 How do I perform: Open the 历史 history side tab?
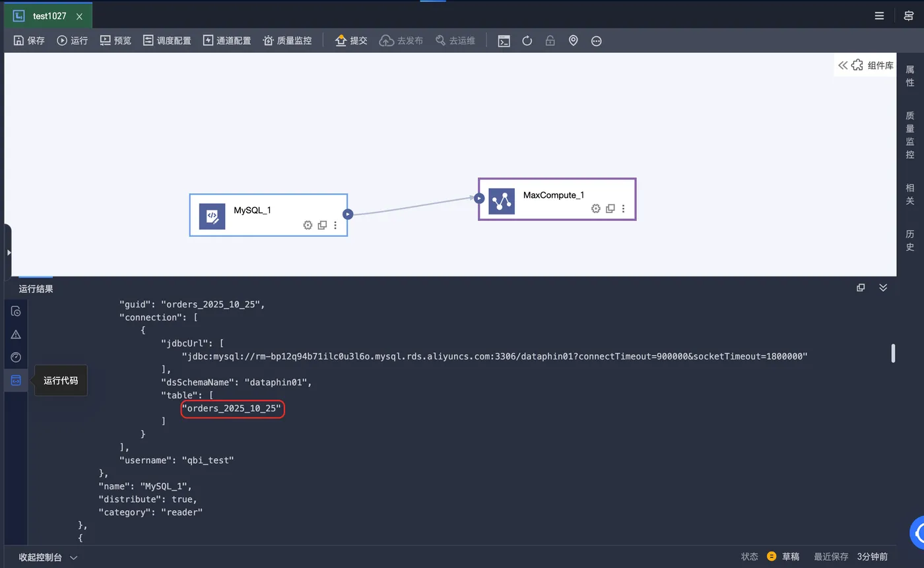tap(910, 240)
